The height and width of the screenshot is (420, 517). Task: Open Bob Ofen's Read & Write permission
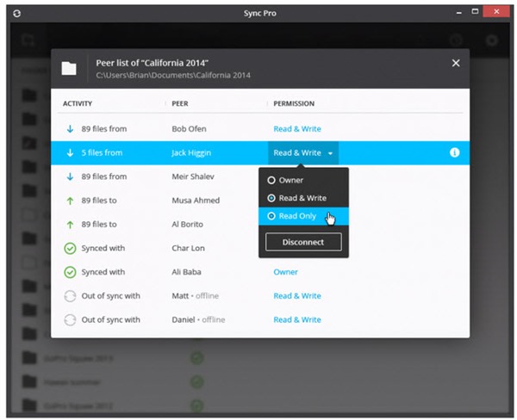(297, 129)
